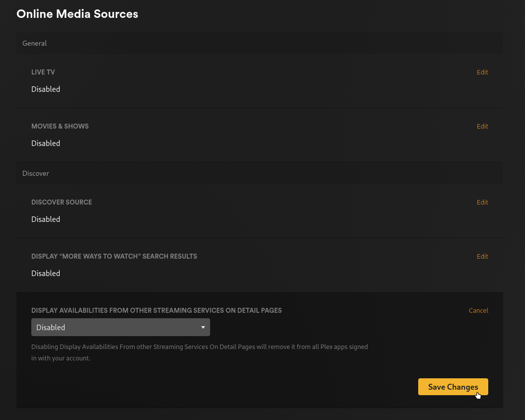This screenshot has height=420, width=525.
Task: Click the LIVE TV setting row
Action: pyautogui.click(x=259, y=80)
